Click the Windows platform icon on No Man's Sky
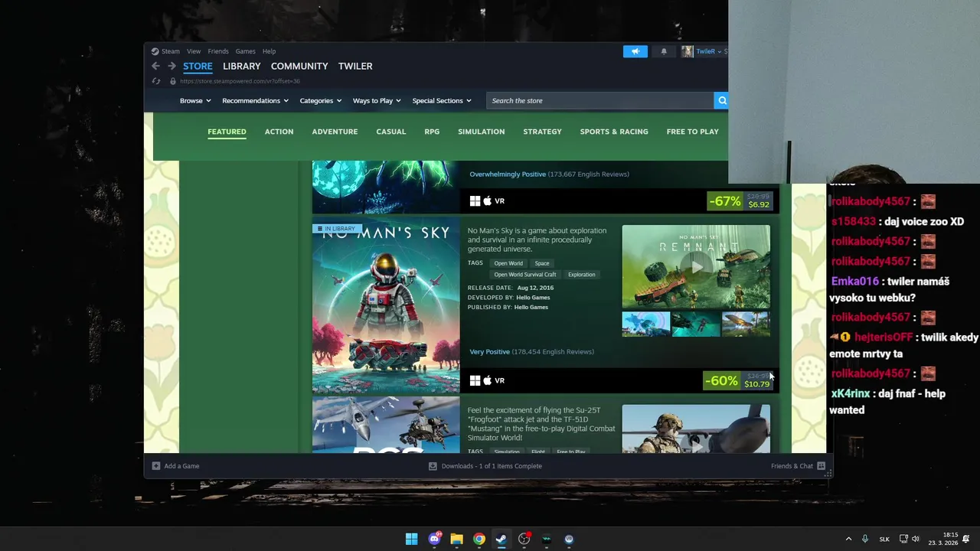 475,380
